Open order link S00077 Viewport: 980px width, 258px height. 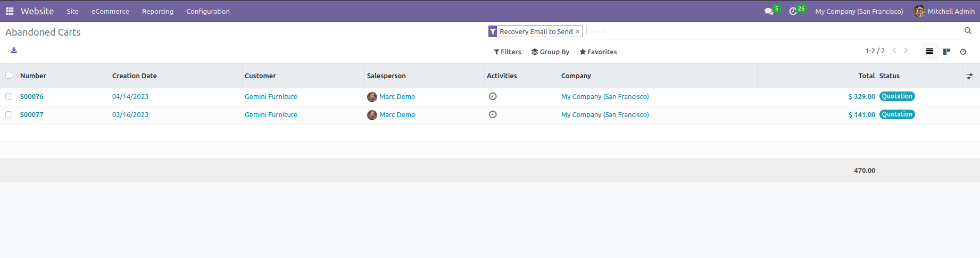[32, 114]
